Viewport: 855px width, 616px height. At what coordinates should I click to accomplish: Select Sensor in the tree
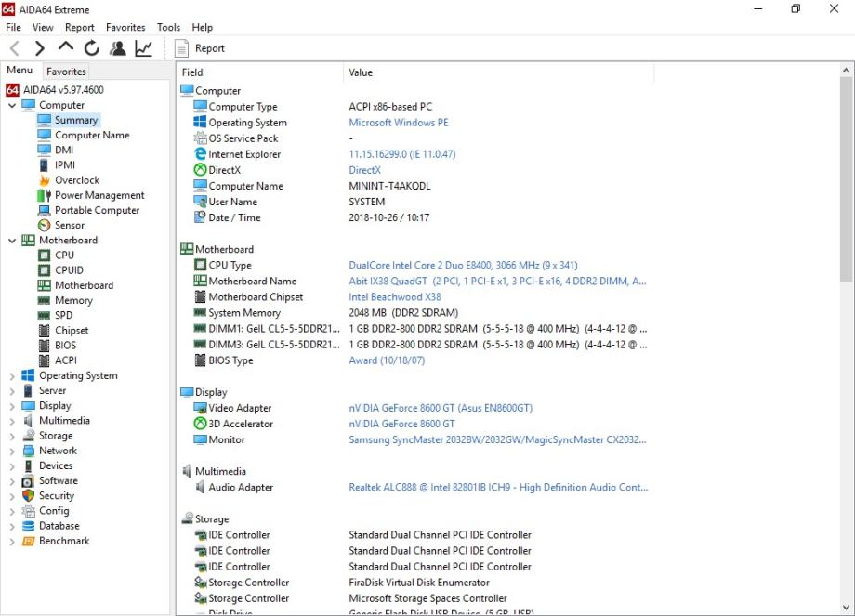click(70, 225)
